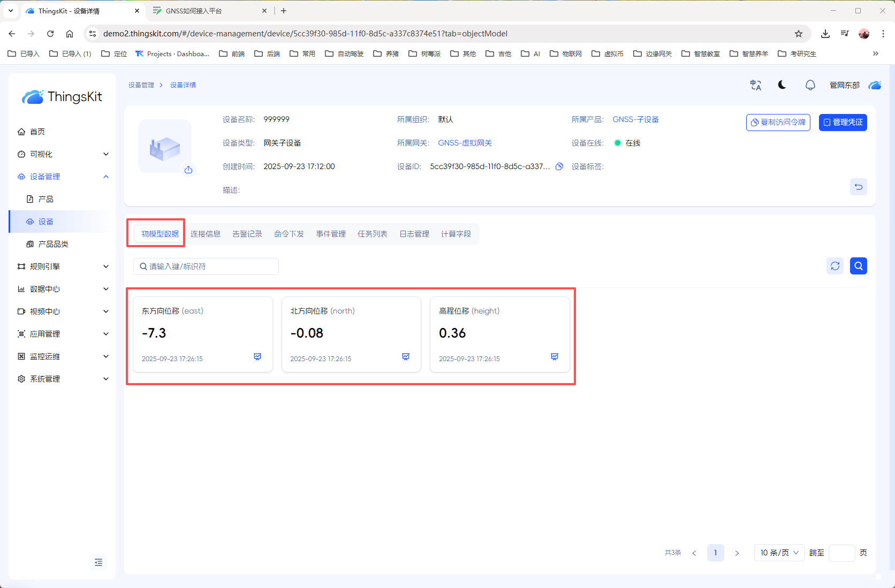This screenshot has height=588, width=895.
Task: Open notifications bell icon
Action: (x=810, y=85)
